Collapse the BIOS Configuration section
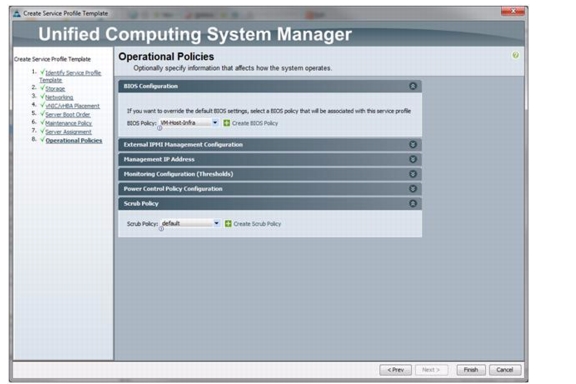The image size is (576, 384). tap(413, 86)
